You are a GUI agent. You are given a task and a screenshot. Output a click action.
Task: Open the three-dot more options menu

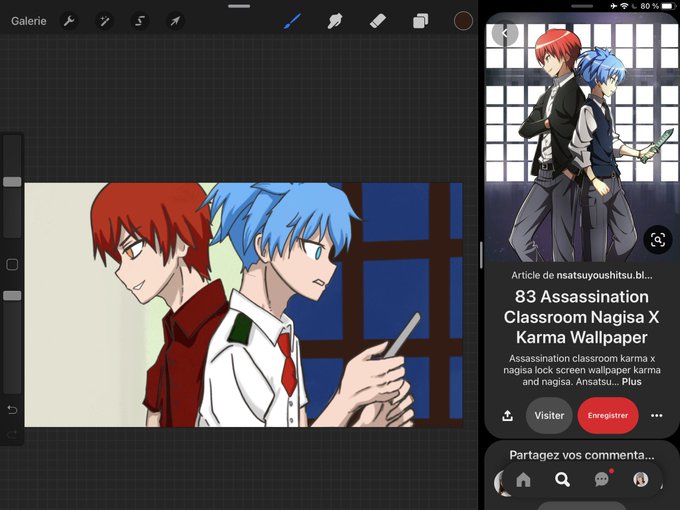657,415
